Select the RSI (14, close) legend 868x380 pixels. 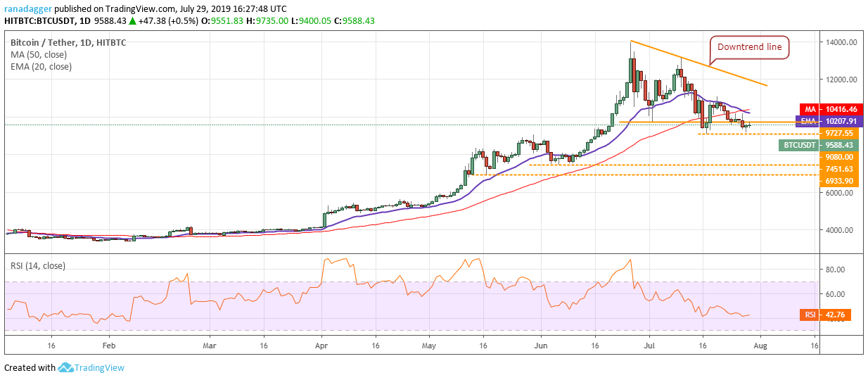[38, 266]
